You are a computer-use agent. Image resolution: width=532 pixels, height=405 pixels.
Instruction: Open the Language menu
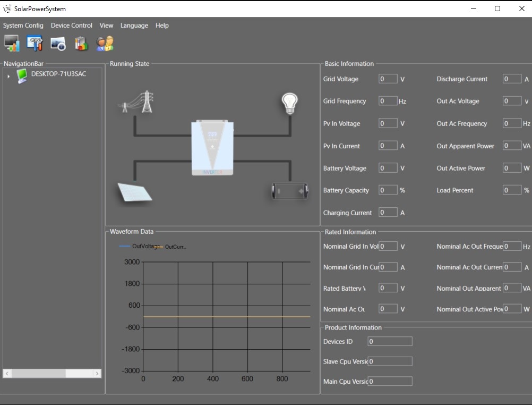pyautogui.click(x=134, y=26)
